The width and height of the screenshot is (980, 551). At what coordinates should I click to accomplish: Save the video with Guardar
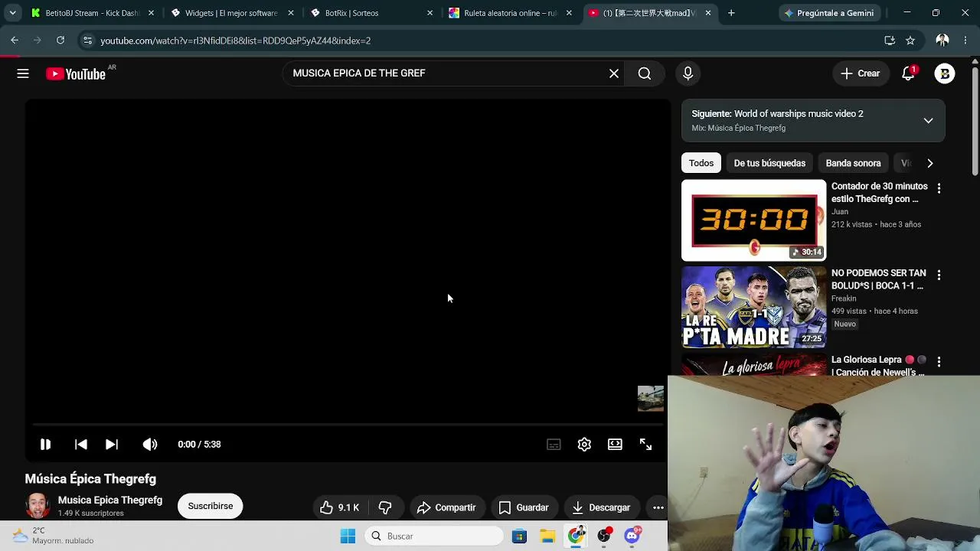(524, 507)
